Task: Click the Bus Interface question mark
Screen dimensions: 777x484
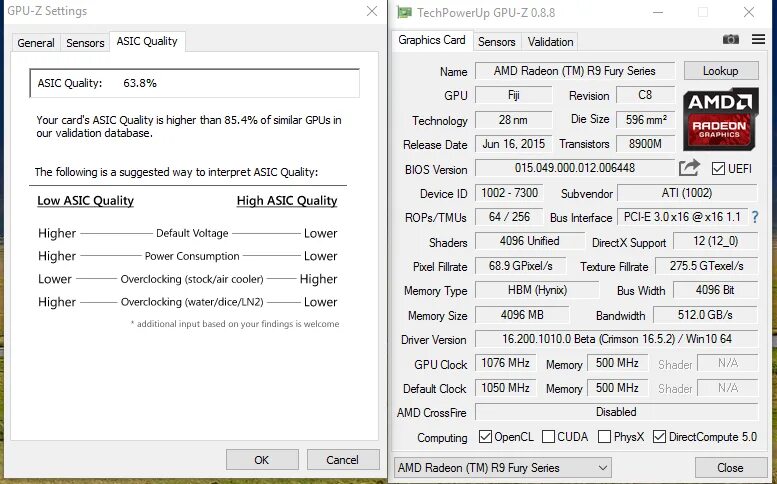Action: coord(755,216)
